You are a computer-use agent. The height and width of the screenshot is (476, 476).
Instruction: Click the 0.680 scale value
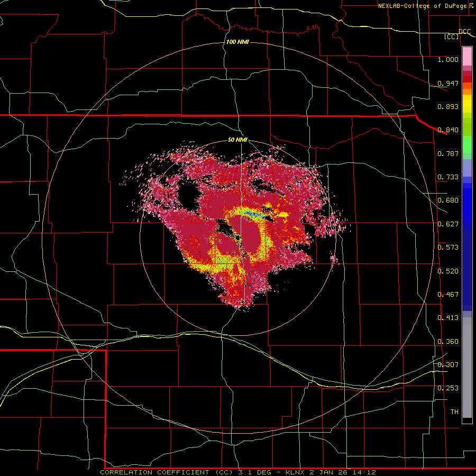448,200
